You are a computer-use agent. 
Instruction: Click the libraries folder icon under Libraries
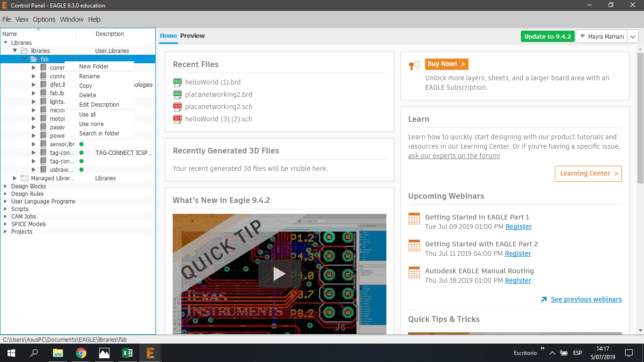(25, 51)
